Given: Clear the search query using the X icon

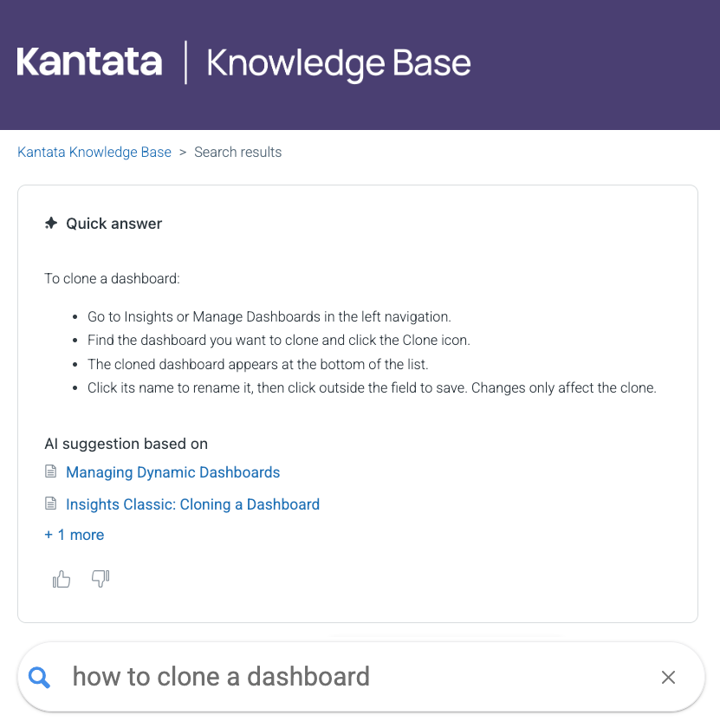Looking at the screenshot, I should (668, 677).
